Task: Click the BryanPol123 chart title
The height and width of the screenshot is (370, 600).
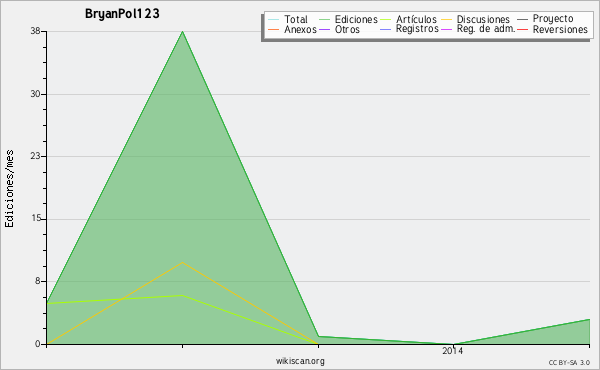Action: [x=122, y=13]
